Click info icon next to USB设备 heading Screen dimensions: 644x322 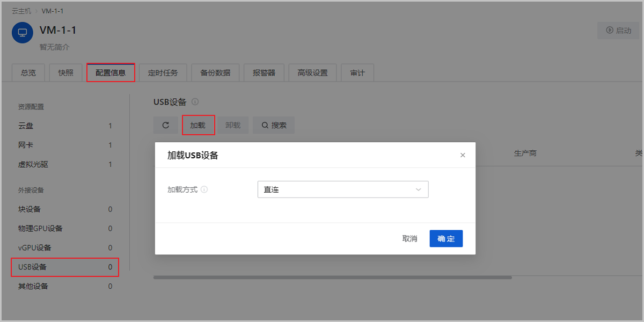click(x=195, y=101)
